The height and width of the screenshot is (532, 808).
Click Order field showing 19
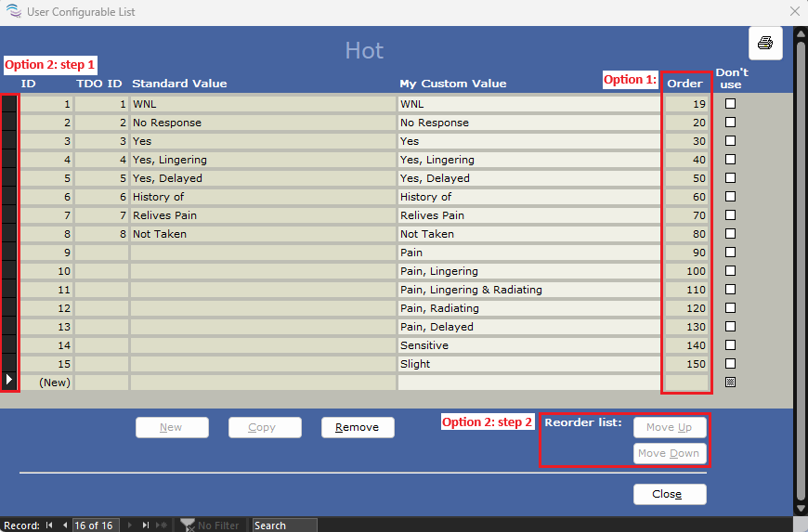(687, 104)
